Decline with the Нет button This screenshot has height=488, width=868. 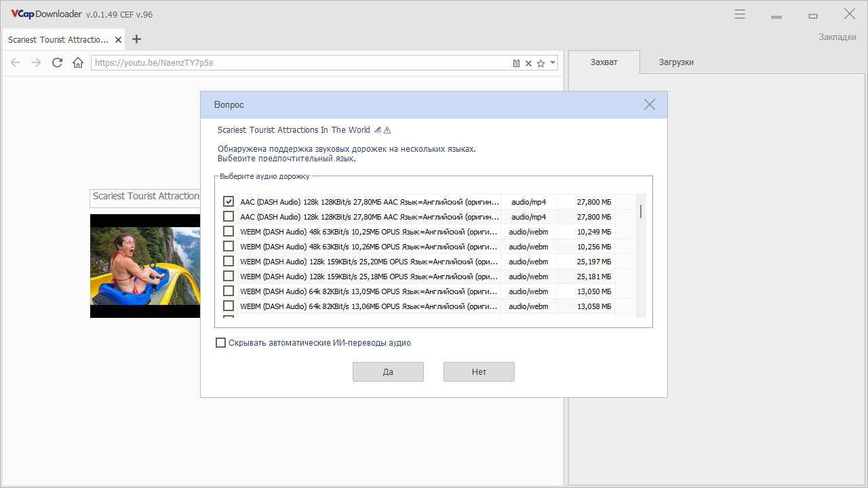pyautogui.click(x=479, y=371)
